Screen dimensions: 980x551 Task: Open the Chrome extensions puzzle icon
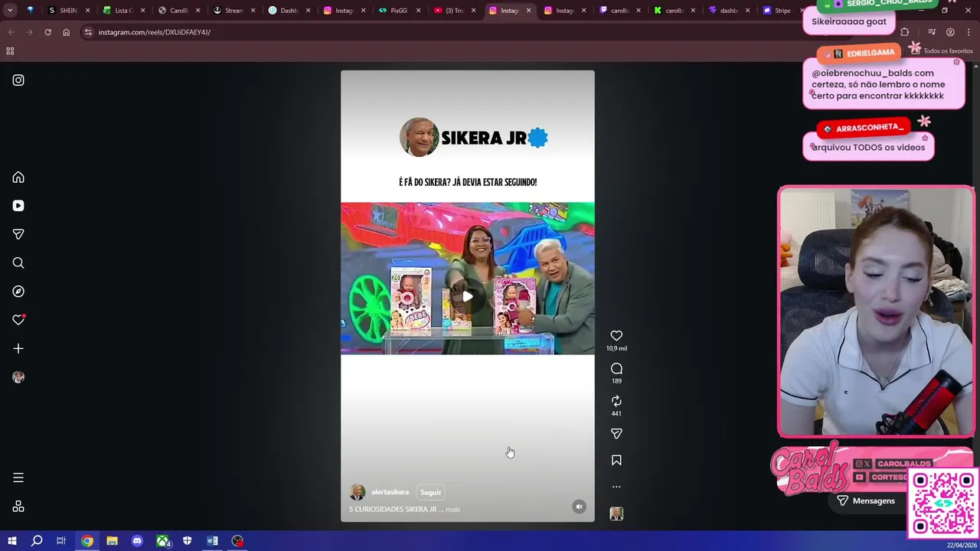905,32
